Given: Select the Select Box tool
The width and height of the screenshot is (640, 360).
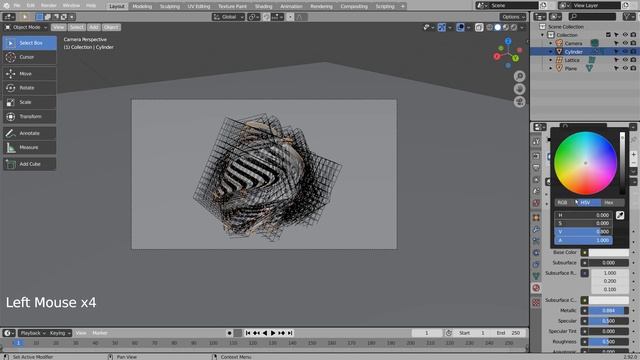Looking at the screenshot, I should pos(29,43).
